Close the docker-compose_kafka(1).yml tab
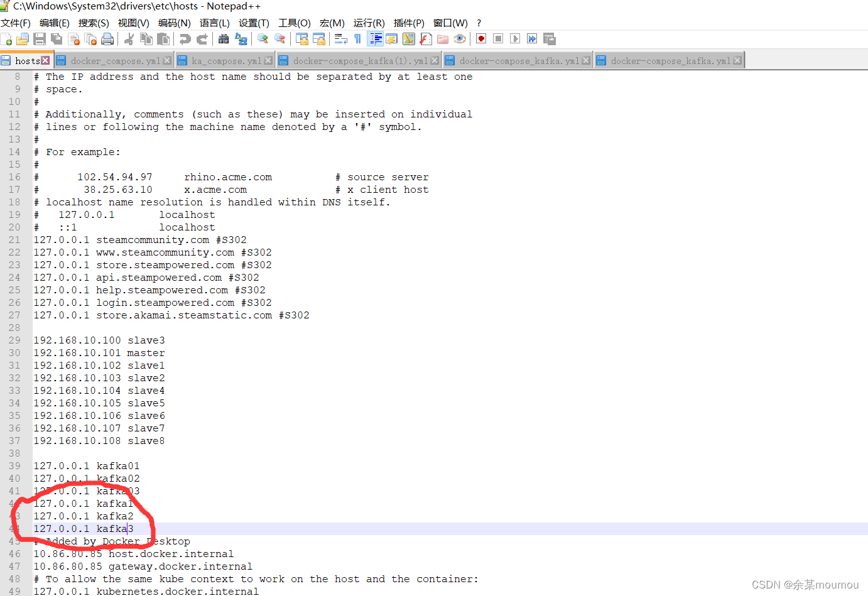 point(435,60)
